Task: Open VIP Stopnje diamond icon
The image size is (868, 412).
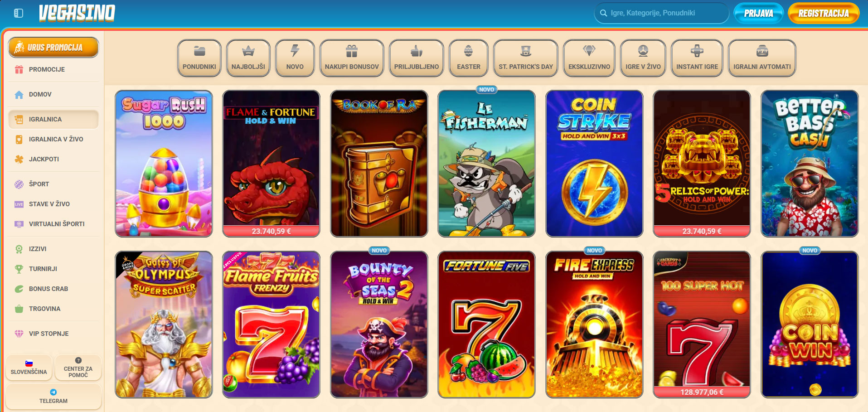Action: [x=19, y=334]
